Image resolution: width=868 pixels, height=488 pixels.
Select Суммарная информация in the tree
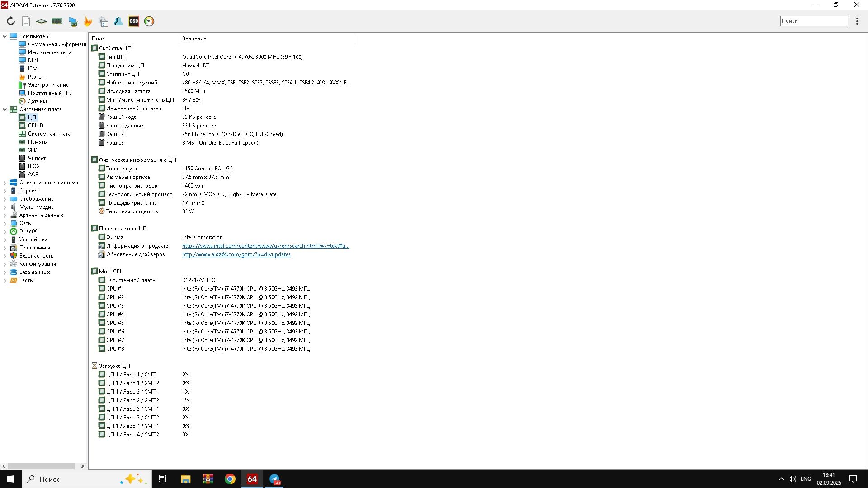click(52, 44)
